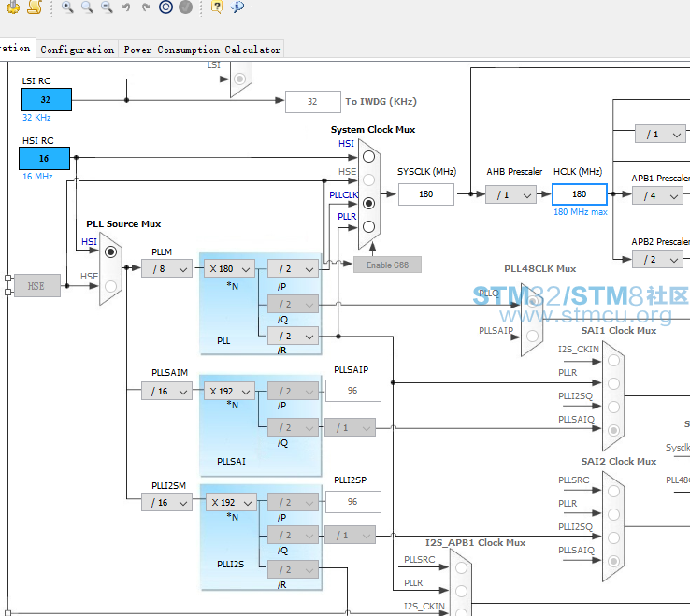Click the HSE input button

pos(37,286)
